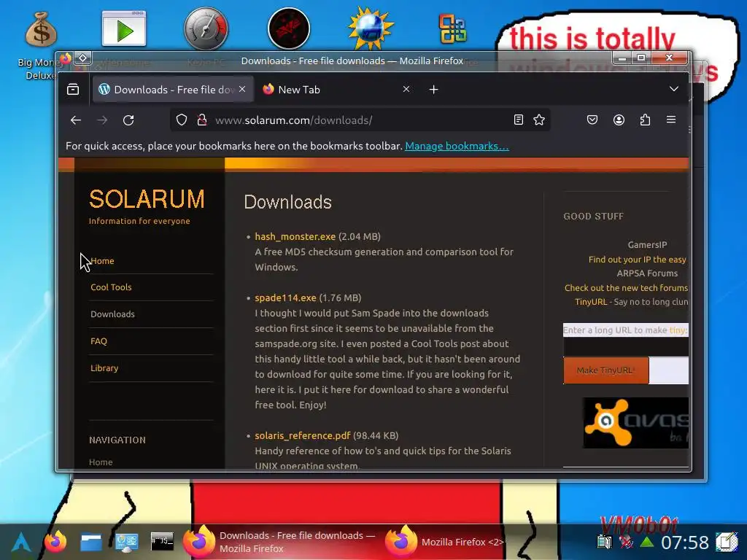Download hash_monster.exe file link

(x=295, y=237)
